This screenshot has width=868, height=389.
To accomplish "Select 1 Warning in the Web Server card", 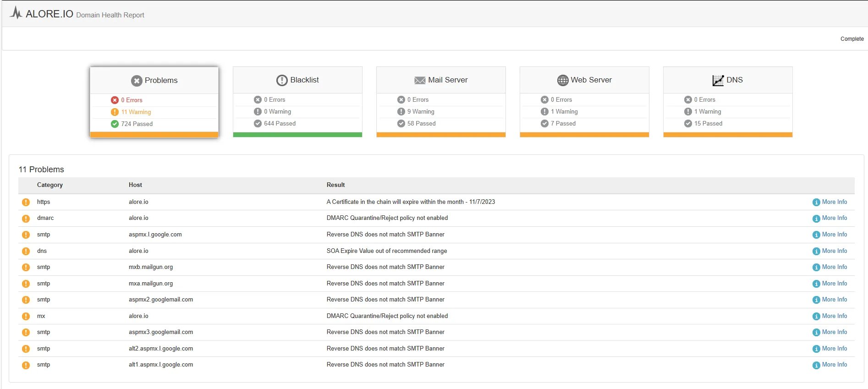I will click(564, 111).
